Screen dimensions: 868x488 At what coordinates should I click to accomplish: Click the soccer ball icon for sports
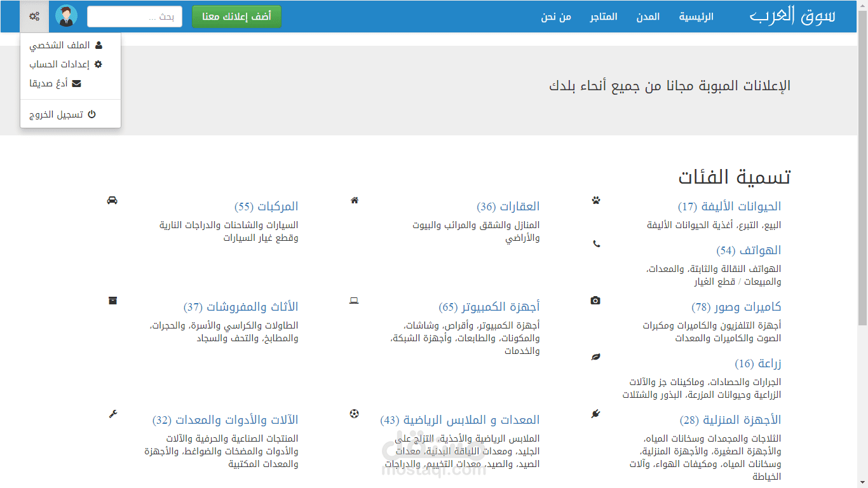[x=355, y=414]
